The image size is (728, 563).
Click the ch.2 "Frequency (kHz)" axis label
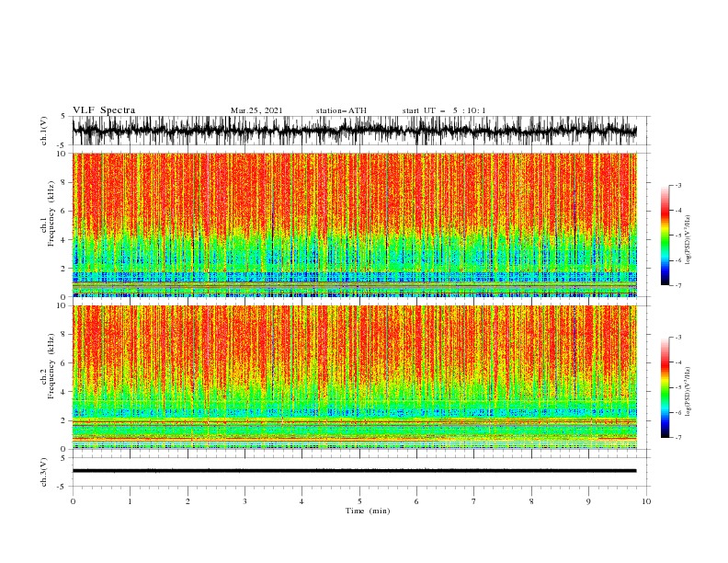point(51,366)
